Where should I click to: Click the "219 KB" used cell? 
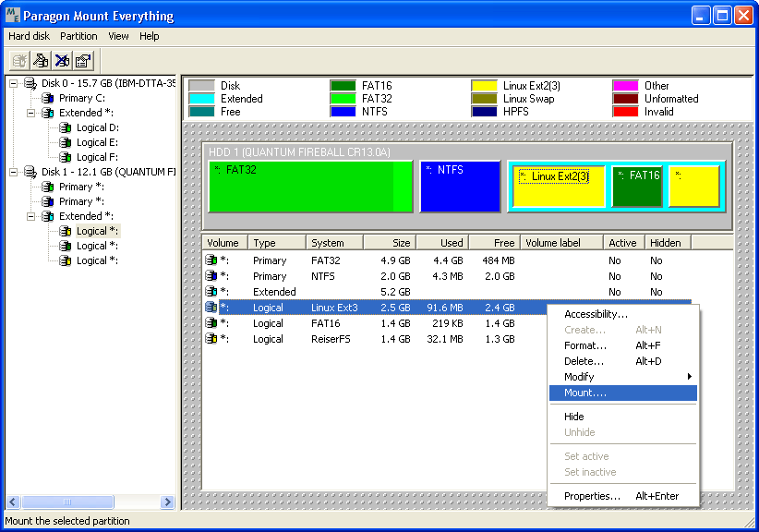448,323
